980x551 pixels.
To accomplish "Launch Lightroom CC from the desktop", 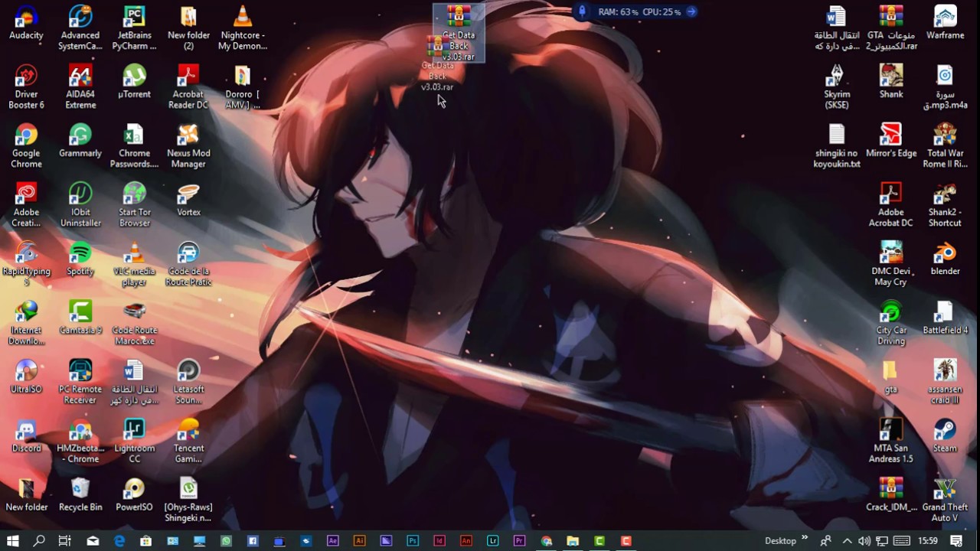I will click(x=134, y=441).
